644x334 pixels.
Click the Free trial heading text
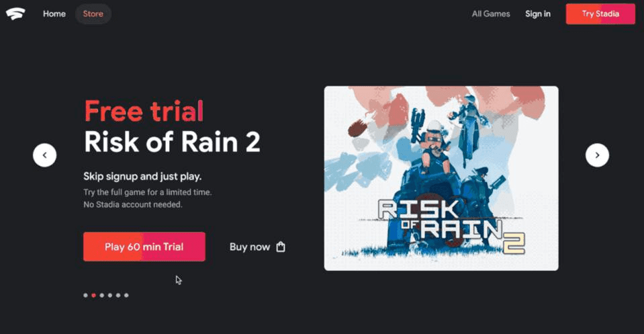[144, 111]
